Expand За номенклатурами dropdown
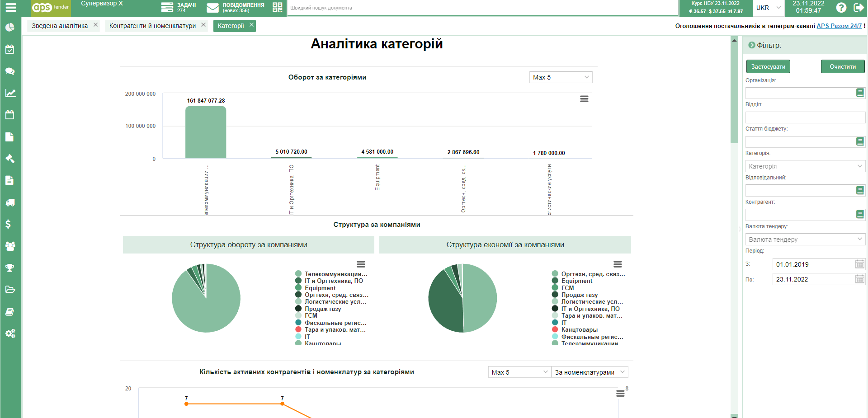Image resolution: width=868 pixels, height=418 pixels. tap(590, 372)
